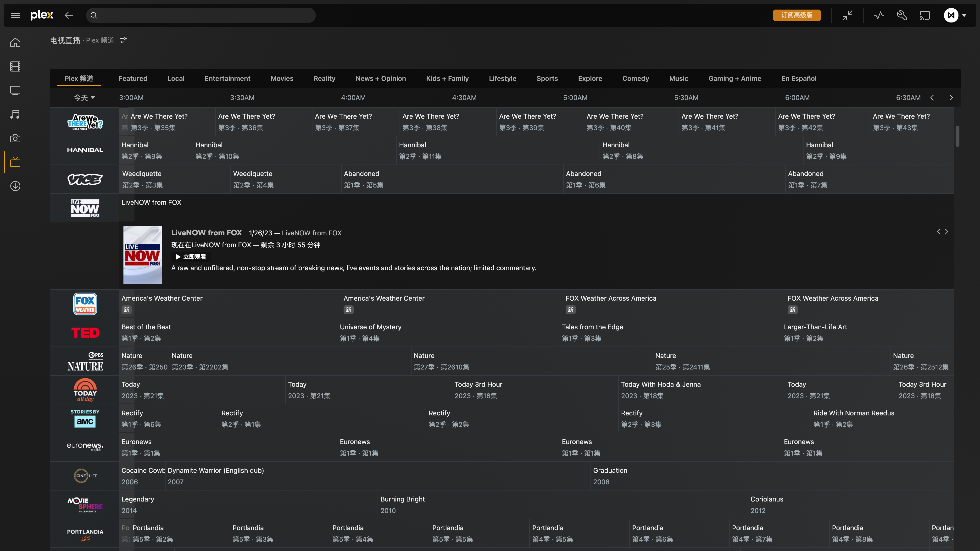Screen dimensions: 980x551
Task: Select the News + Opinion tab
Action: tap(380, 78)
